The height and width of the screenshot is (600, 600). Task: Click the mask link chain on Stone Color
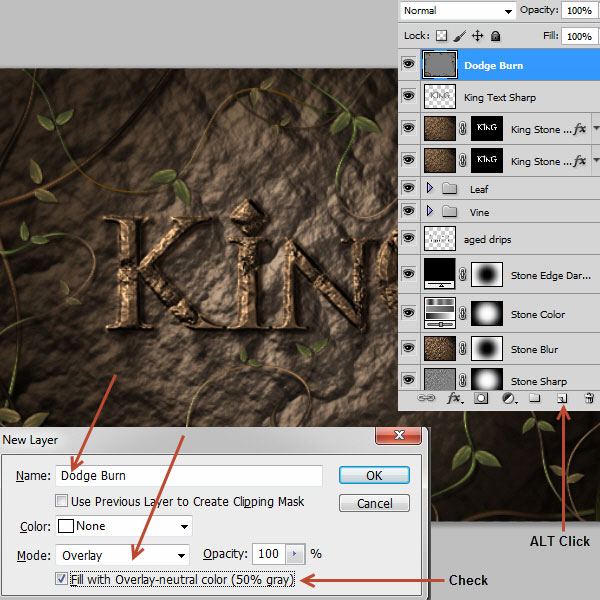pos(463,313)
